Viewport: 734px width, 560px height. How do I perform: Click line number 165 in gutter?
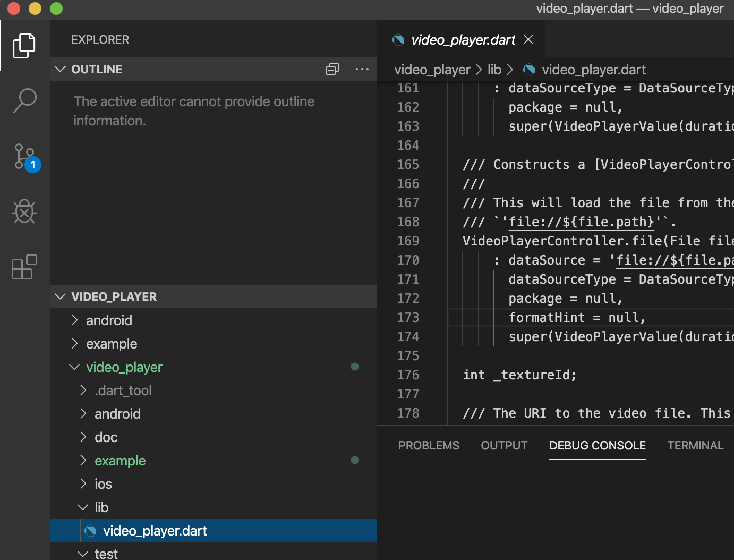[408, 164]
